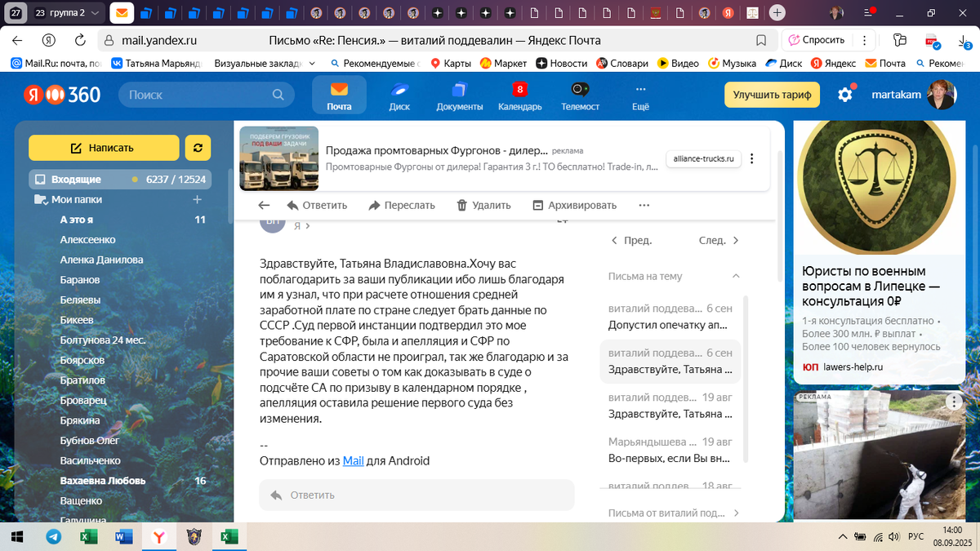Viewport: 980px width, 551px height.
Task: Reply using the Ответить toolbar icon
Action: (317, 205)
